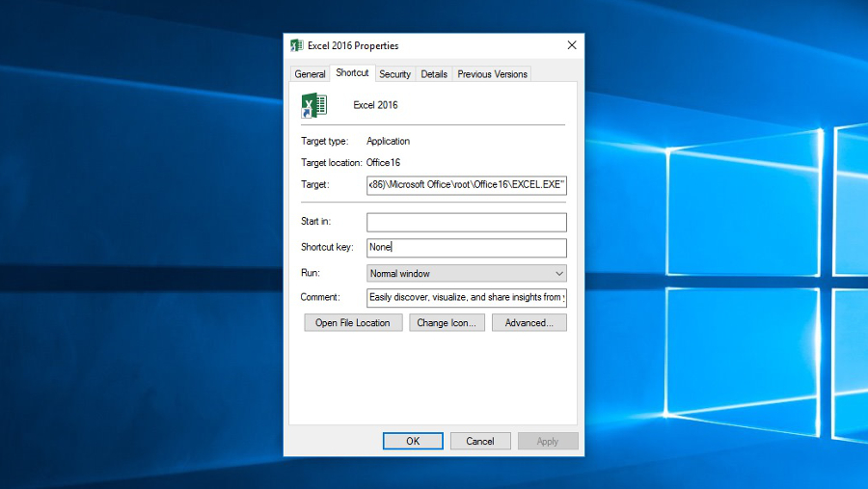Click the 'Run:' label
Image resolution: width=868 pixels, height=489 pixels.
click(311, 272)
